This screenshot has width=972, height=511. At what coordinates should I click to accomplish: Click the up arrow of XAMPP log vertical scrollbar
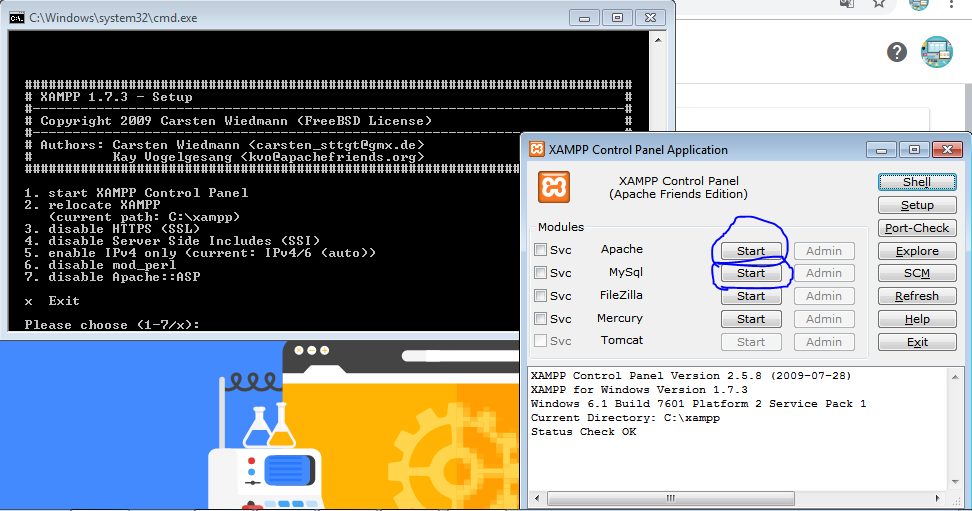[x=955, y=376]
